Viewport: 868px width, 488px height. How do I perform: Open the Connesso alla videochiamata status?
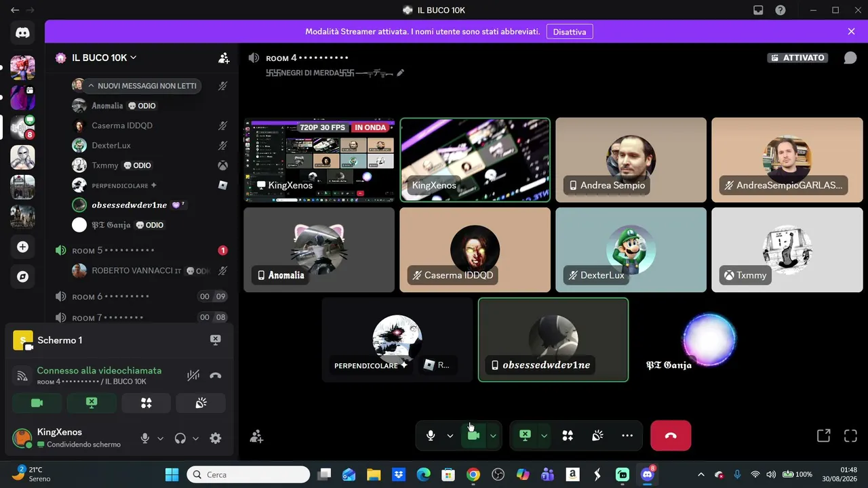99,371
